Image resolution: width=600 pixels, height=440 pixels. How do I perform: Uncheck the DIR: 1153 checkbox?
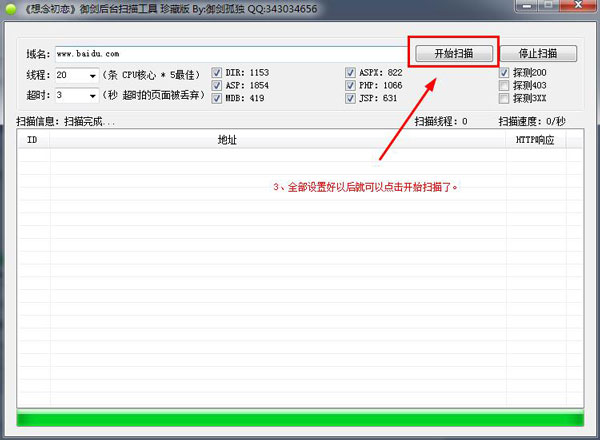pyautogui.click(x=217, y=73)
